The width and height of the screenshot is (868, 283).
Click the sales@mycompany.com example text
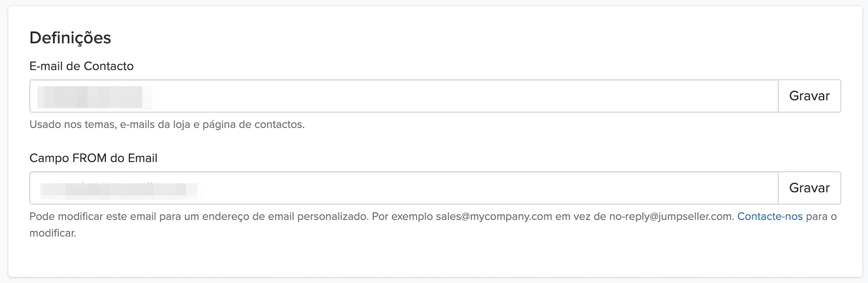pos(494,216)
